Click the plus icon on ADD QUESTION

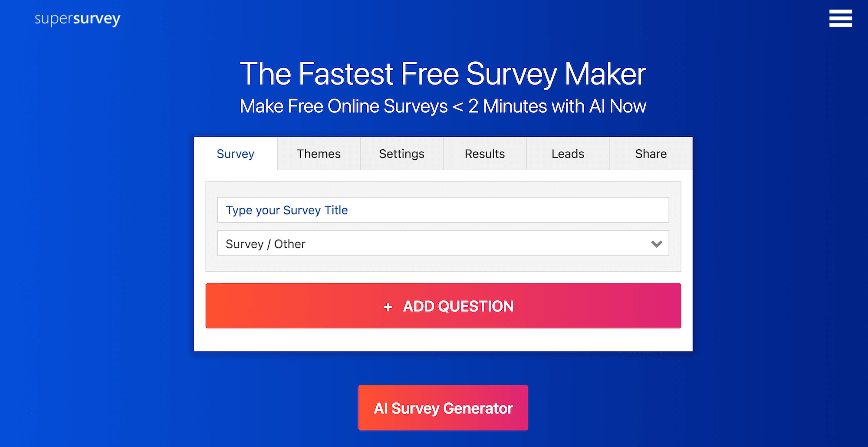[388, 306]
